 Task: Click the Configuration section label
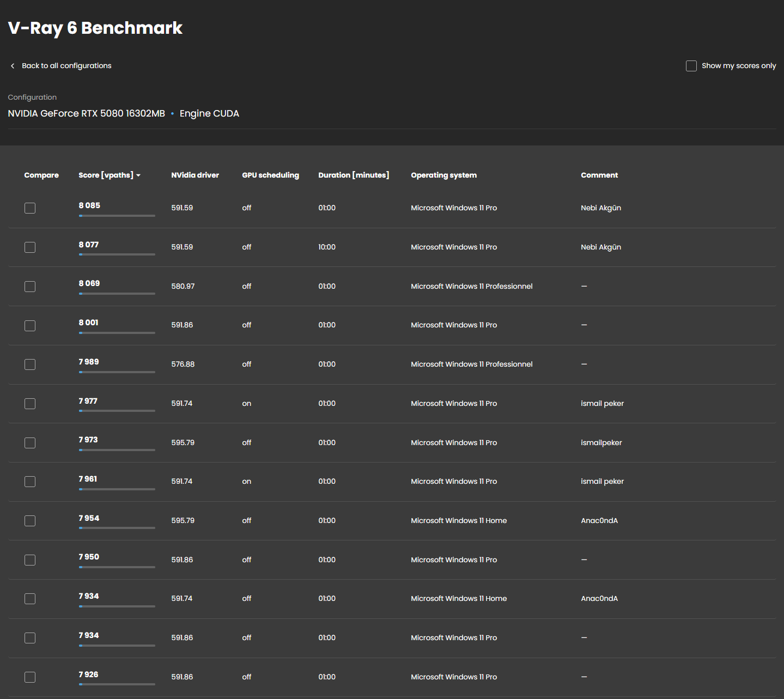32,97
